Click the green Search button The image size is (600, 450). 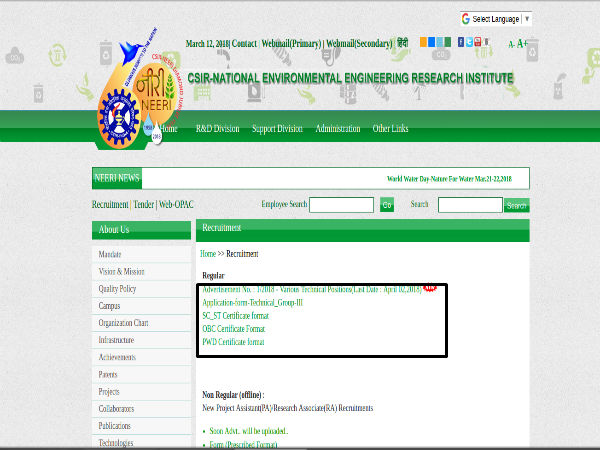point(517,205)
